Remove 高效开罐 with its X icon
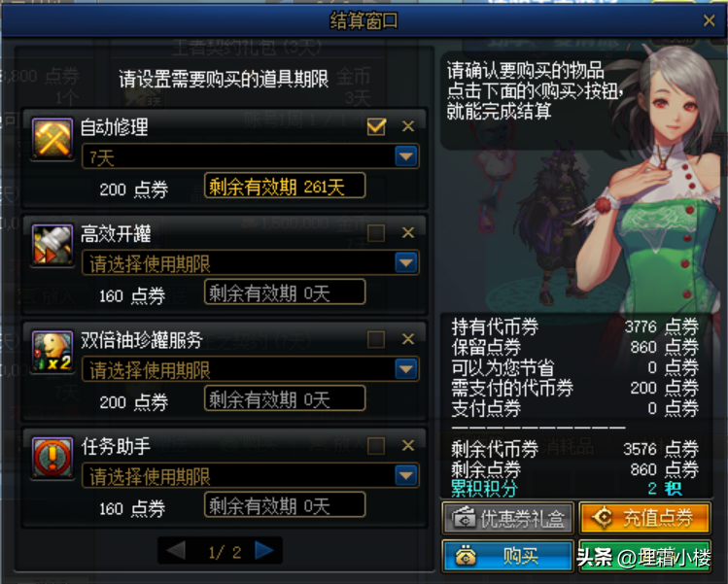This screenshot has height=584, width=728. tap(408, 232)
